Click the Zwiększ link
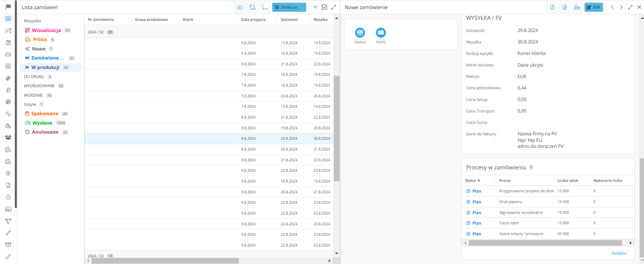Viewport: 644px width, 264px height. coord(618,253)
